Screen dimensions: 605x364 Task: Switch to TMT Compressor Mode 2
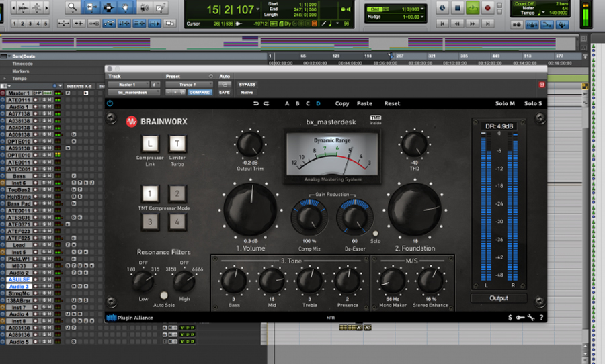click(176, 195)
